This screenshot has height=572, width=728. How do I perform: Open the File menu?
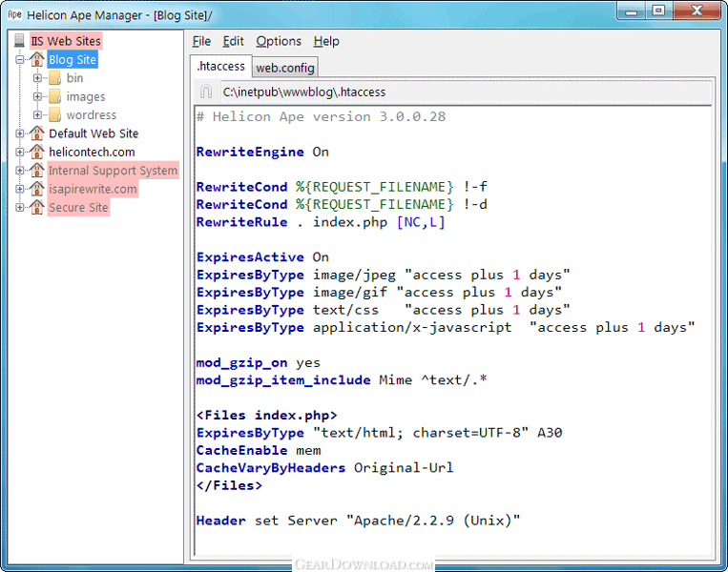[201, 41]
